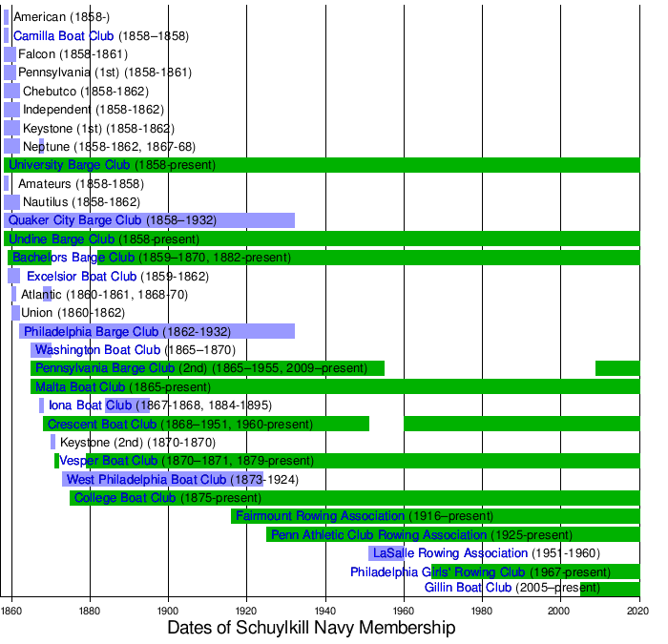This screenshot has height=644, width=668.
Task: Open the Malta Boat Club link
Action: 79,386
